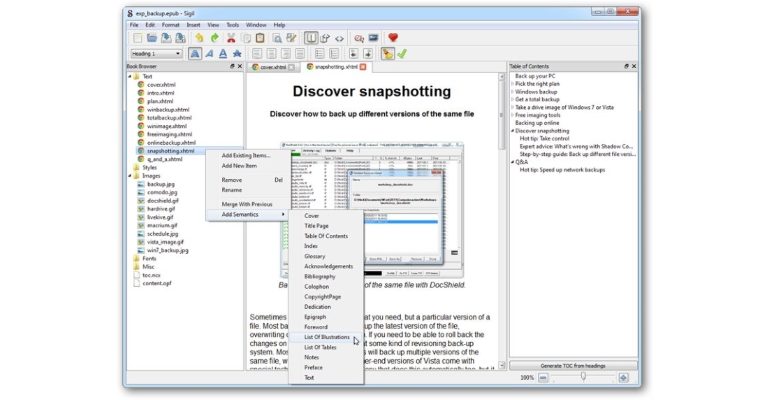Switch to Code View with angle brackets icon

tap(339, 38)
